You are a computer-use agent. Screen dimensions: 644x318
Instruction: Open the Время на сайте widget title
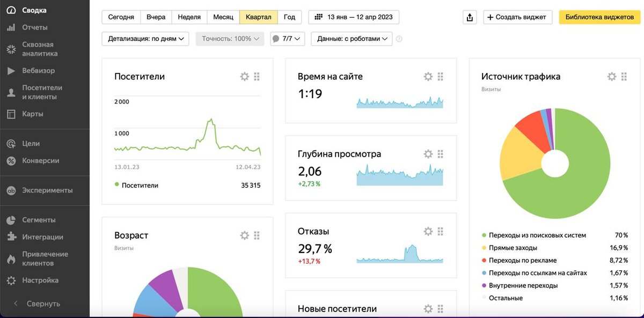click(x=330, y=77)
